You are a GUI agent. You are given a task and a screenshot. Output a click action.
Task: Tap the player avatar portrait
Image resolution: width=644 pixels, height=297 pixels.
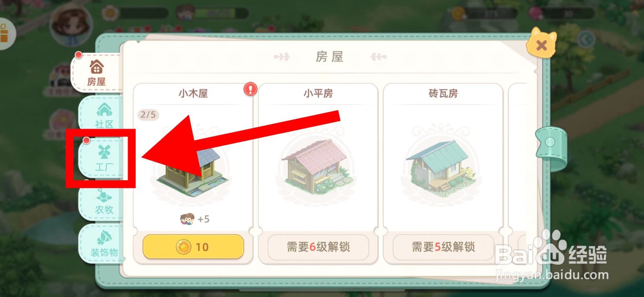click(x=71, y=25)
